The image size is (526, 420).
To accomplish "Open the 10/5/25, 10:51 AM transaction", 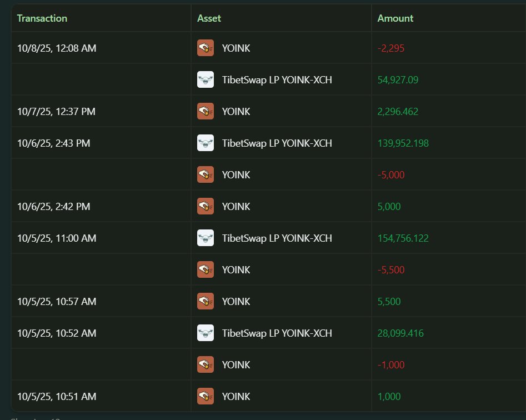I will 57,396.
